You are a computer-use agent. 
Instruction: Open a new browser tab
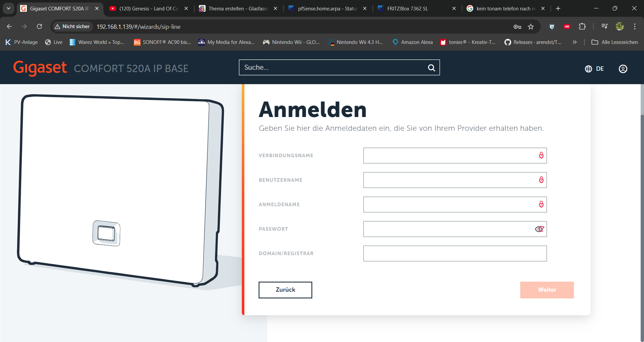click(x=558, y=8)
